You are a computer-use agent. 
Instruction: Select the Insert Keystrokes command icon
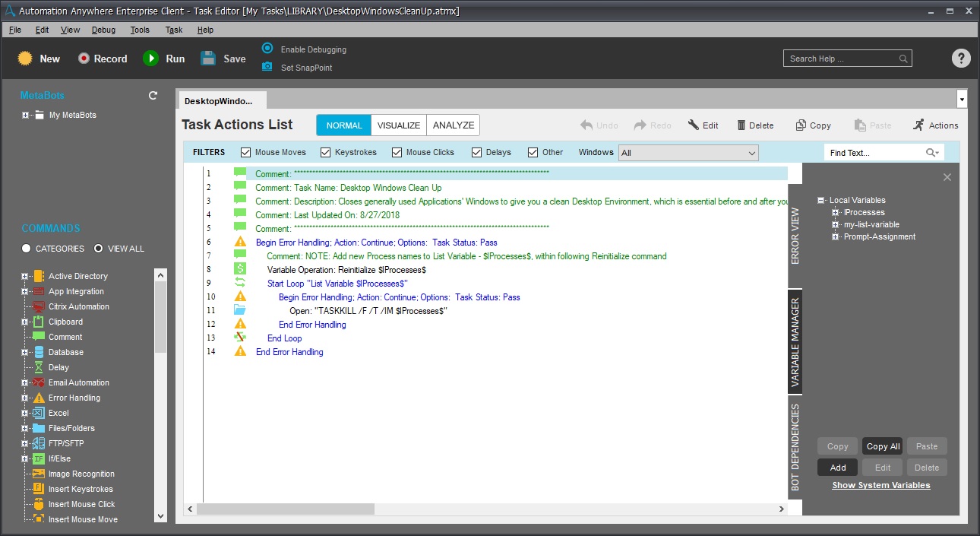point(40,489)
